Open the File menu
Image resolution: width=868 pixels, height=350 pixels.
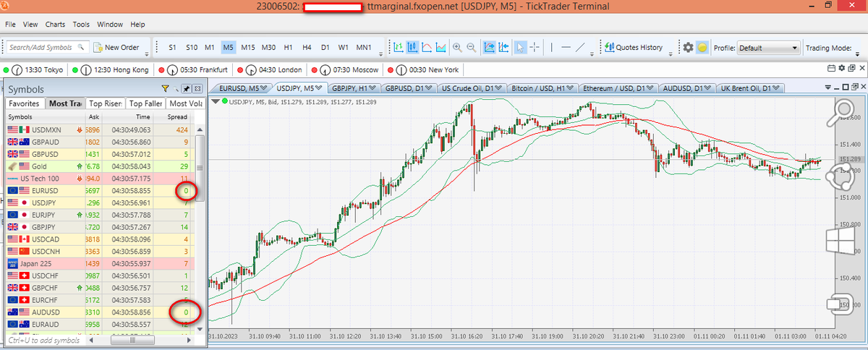tap(11, 25)
